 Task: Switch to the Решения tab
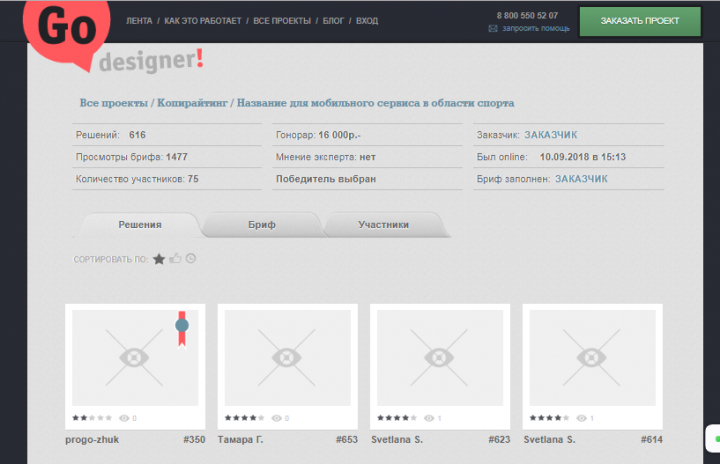(x=140, y=225)
